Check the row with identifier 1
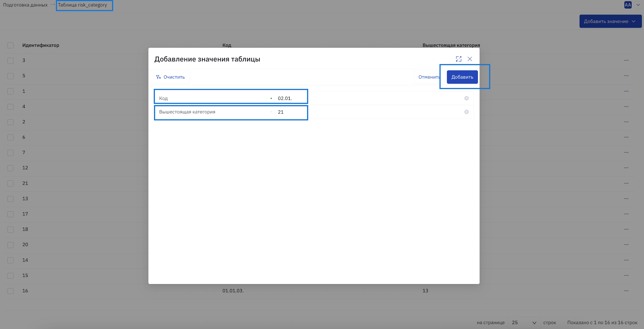 click(10, 91)
